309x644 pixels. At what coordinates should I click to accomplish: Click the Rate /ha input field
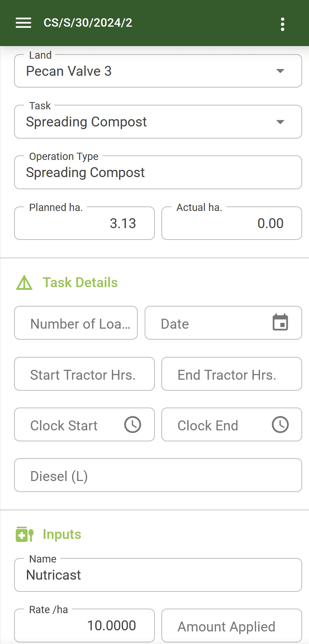tap(84, 626)
